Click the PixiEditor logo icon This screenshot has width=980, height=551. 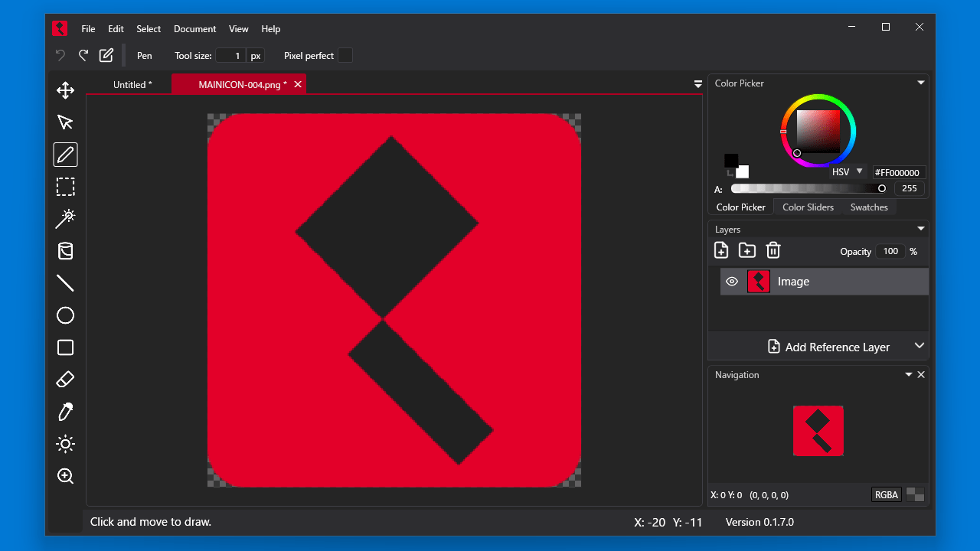point(60,28)
